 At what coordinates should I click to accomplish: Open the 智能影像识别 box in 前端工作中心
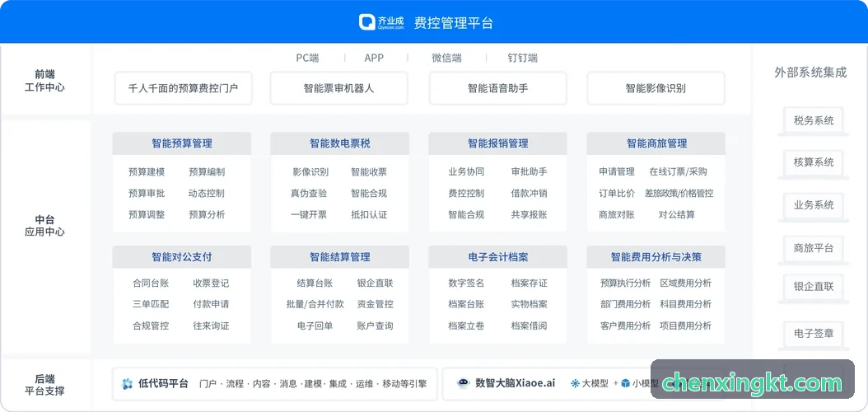[x=656, y=88]
